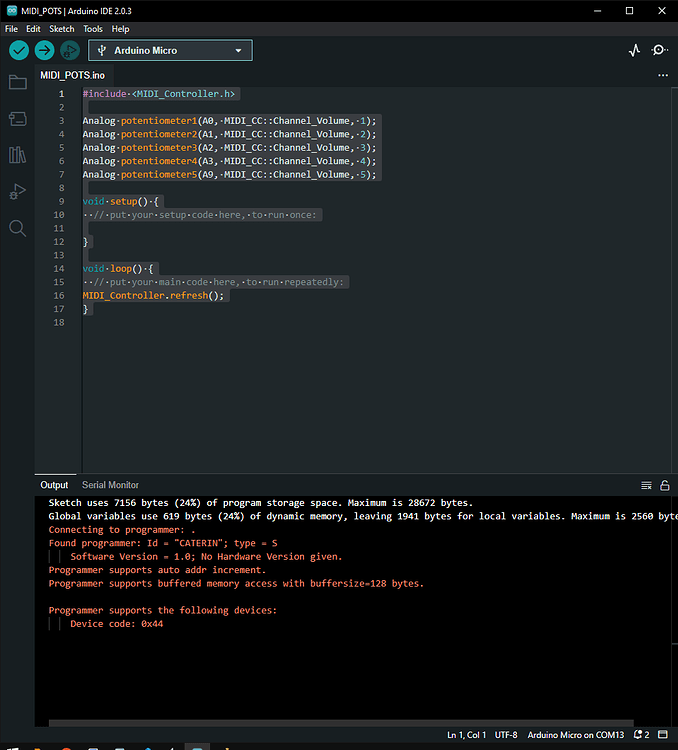Click the Upload arrow button
The height and width of the screenshot is (750, 678).
pyautogui.click(x=44, y=50)
